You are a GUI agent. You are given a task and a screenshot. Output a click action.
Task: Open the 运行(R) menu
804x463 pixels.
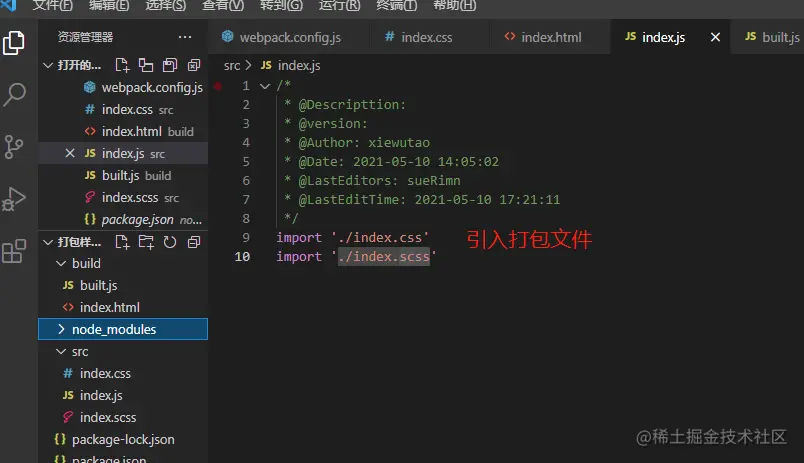click(339, 6)
